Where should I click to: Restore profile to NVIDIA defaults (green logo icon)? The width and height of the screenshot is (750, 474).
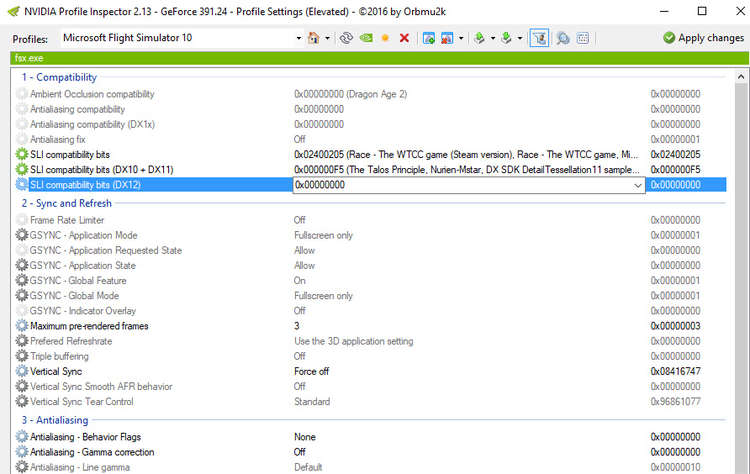366,38
